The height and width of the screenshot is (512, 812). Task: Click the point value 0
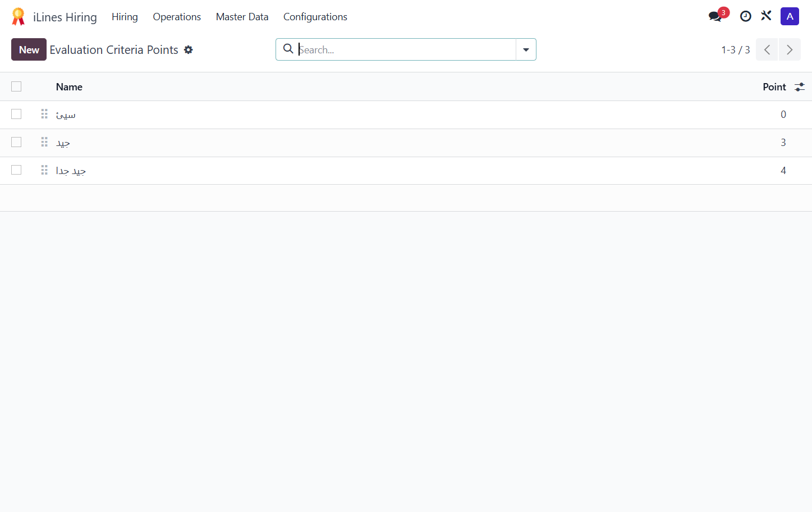[783, 115]
